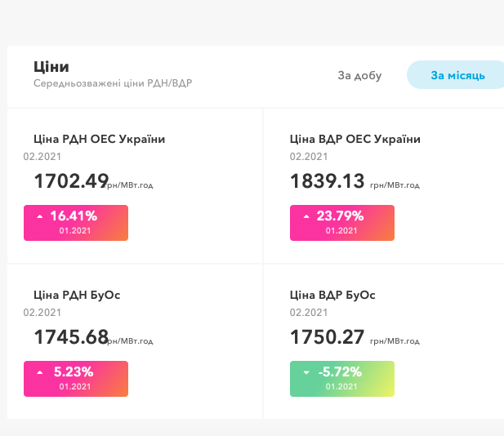This screenshot has width=504, height=436.
Task: Click the 1750.27 price value
Action: pyautogui.click(x=327, y=336)
